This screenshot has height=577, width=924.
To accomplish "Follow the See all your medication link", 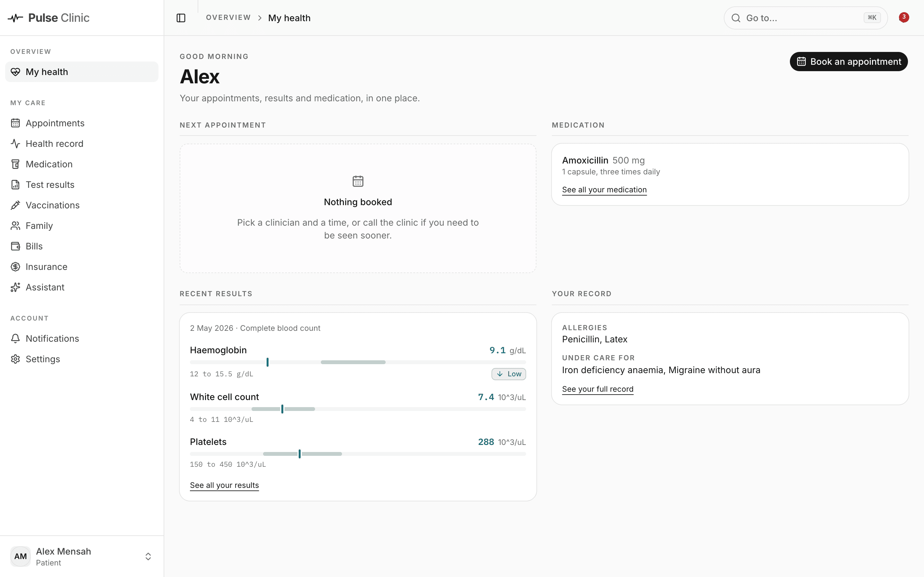I will click(604, 190).
